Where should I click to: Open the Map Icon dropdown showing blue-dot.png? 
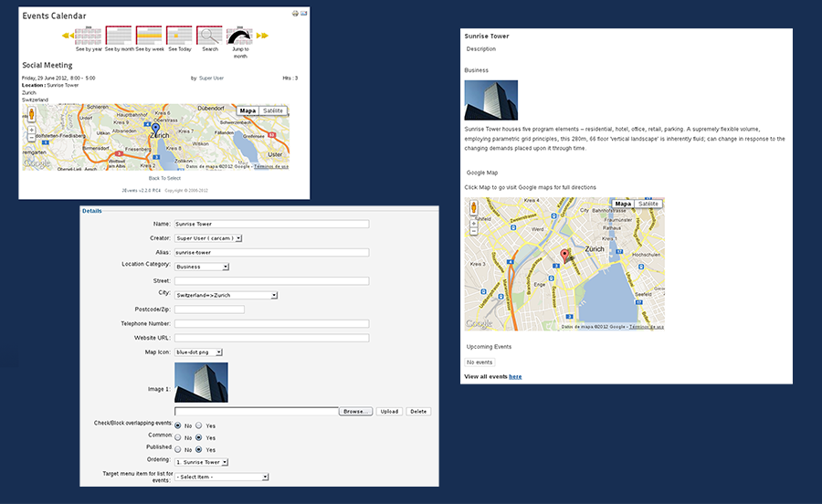[x=198, y=352]
